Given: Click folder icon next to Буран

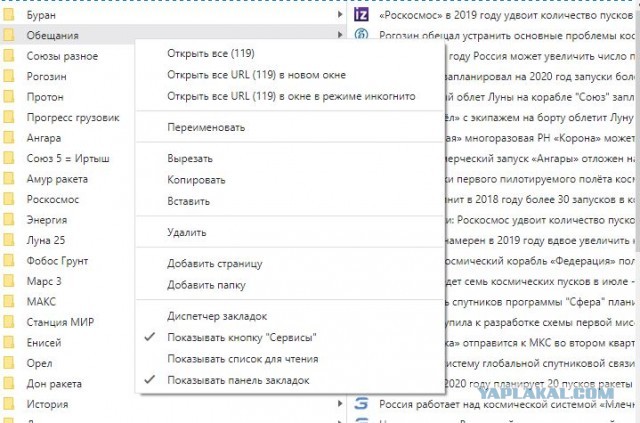Looking at the screenshot, I should pyautogui.click(x=9, y=15).
